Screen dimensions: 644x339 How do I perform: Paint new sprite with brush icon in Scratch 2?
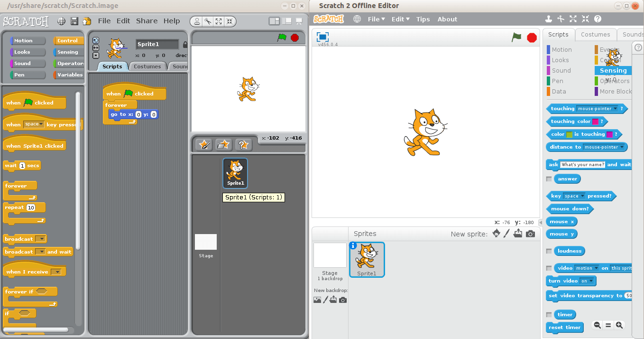[506, 234]
